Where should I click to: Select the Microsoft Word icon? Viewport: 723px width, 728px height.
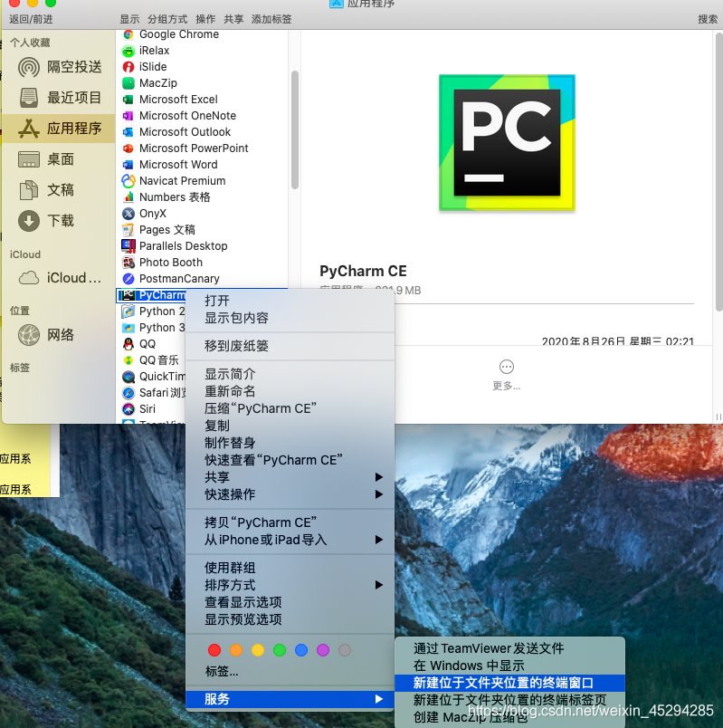(x=128, y=165)
